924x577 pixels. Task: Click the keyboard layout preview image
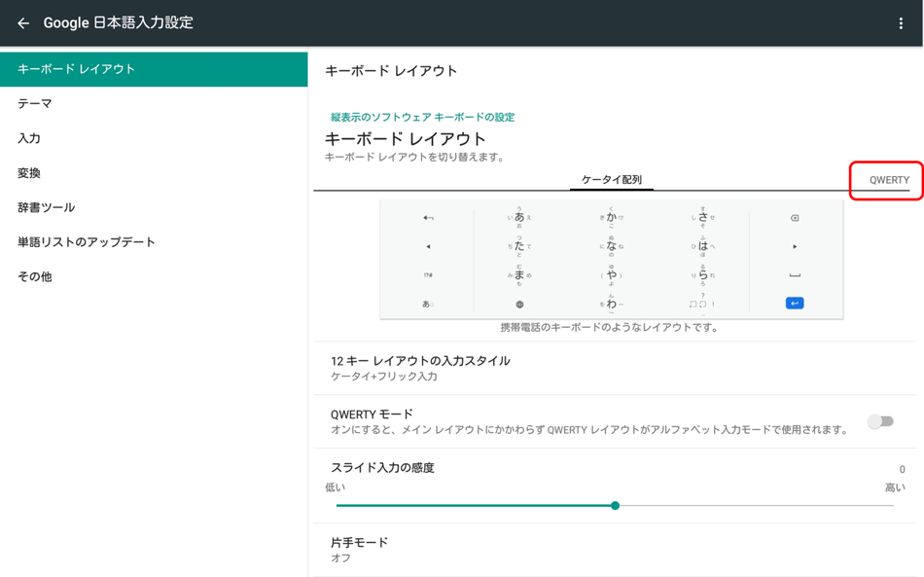coord(612,260)
